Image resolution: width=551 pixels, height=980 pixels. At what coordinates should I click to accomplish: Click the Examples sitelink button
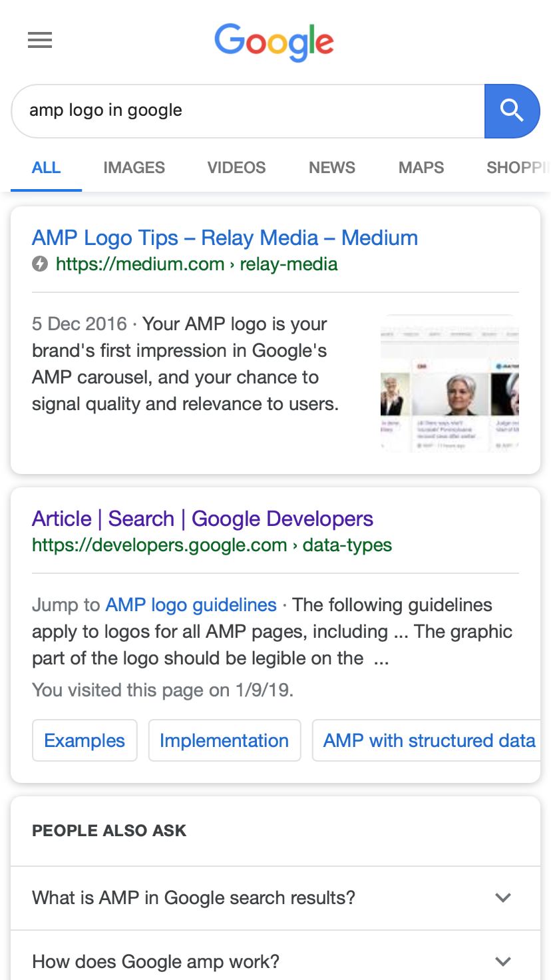point(85,740)
